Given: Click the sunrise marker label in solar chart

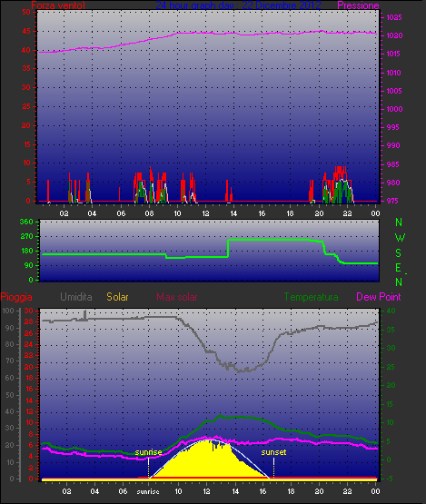Looking at the screenshot, I should [x=148, y=452].
